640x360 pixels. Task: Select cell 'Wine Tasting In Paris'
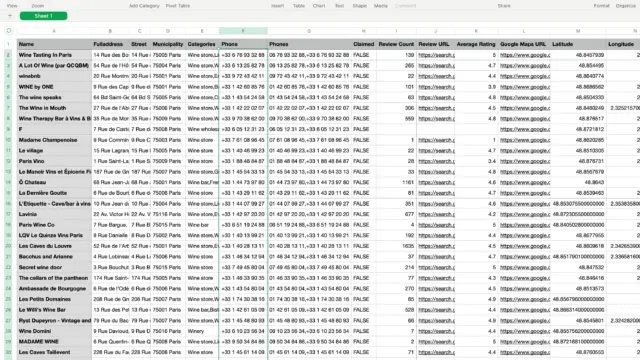tap(54, 55)
